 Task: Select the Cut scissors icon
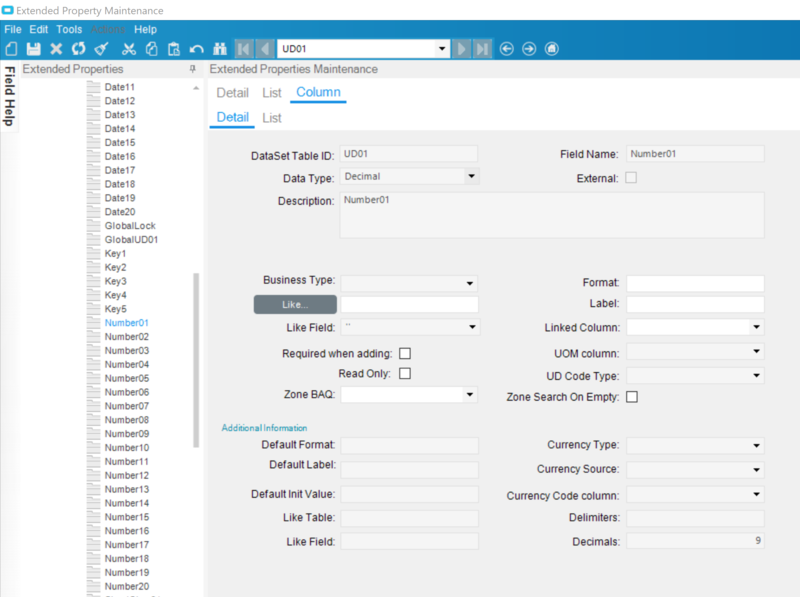[129, 47]
